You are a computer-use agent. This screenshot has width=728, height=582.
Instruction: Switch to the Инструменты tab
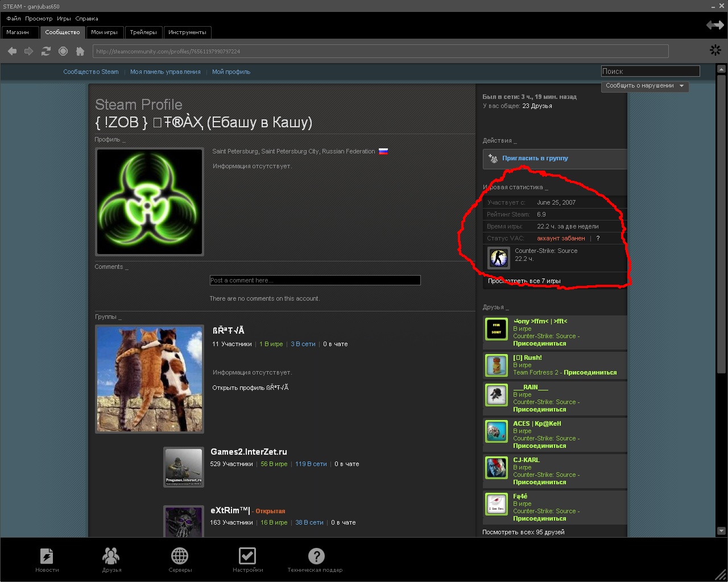187,32
